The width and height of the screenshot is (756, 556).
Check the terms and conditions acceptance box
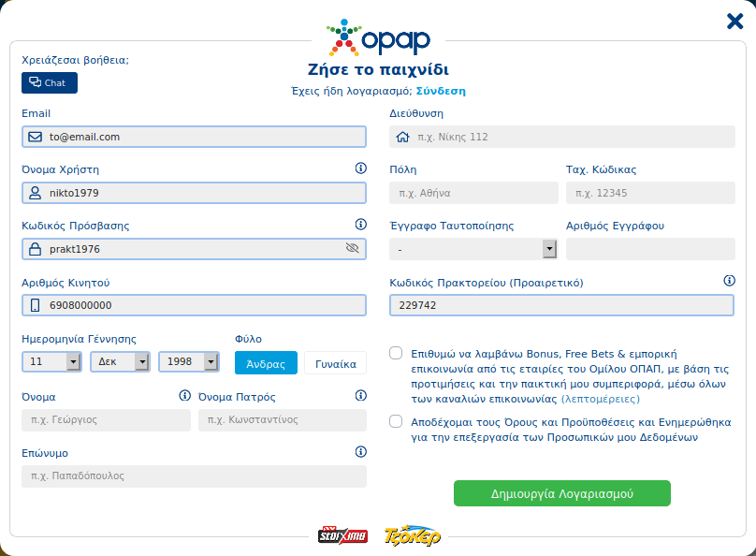(x=396, y=421)
